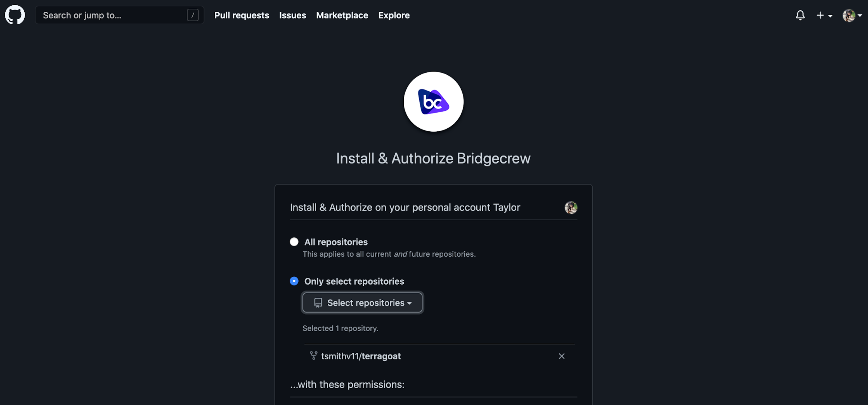Click the All repositories description text
868x405 pixels.
(389, 254)
